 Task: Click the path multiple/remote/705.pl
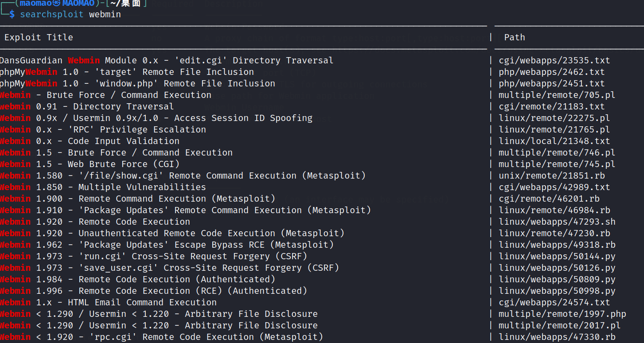(557, 95)
